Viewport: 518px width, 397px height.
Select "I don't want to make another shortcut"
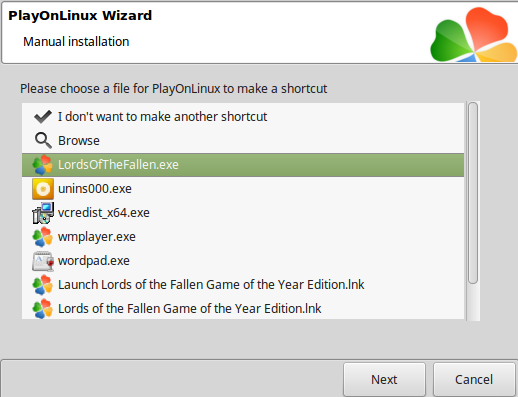pyautogui.click(x=243, y=117)
